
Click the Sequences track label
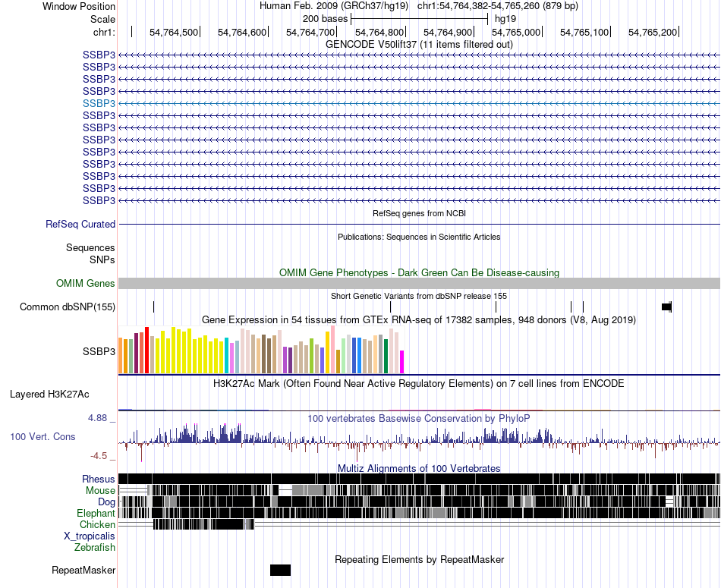[x=90, y=248]
